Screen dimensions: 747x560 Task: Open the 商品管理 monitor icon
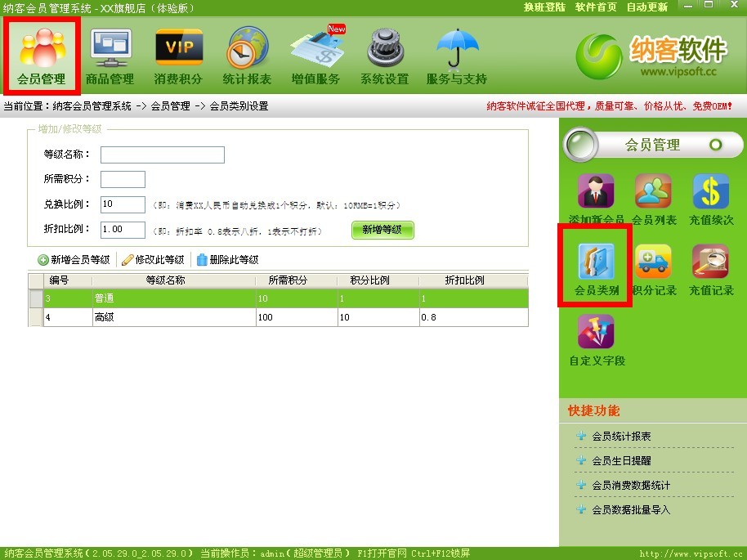[110, 56]
